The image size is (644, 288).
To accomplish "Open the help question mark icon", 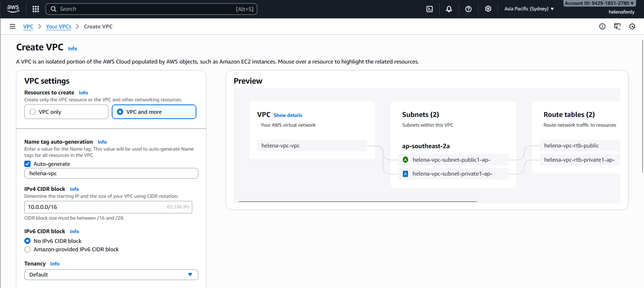I will (x=468, y=9).
